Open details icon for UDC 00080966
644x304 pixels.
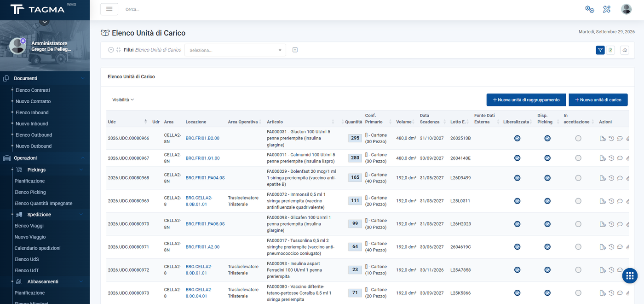(603, 139)
